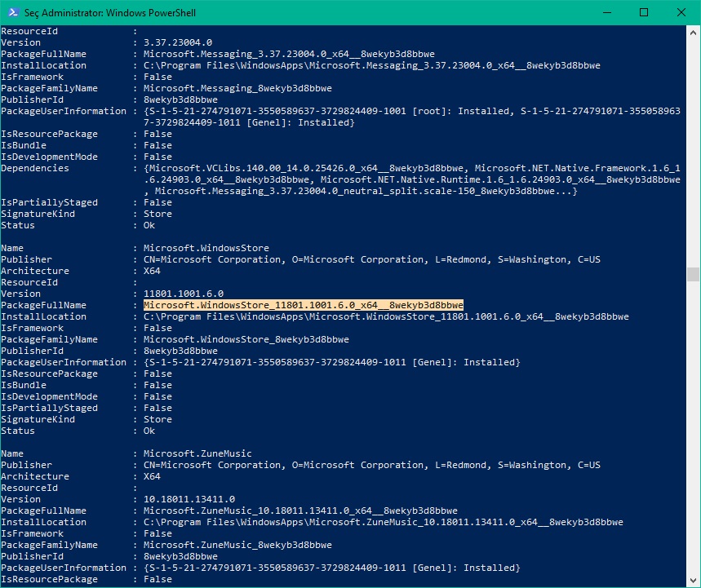Click the highlighted WindowsStore PackageFullName text

coord(303,305)
